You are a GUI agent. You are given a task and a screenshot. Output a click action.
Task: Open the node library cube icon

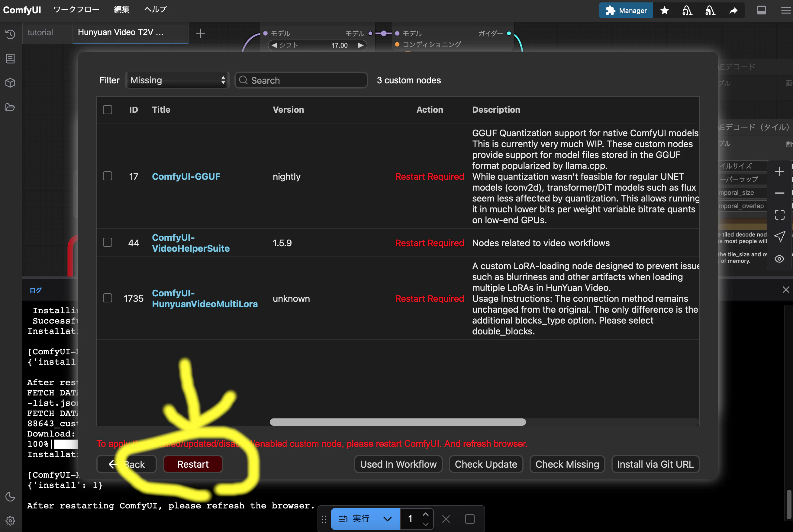(x=10, y=83)
